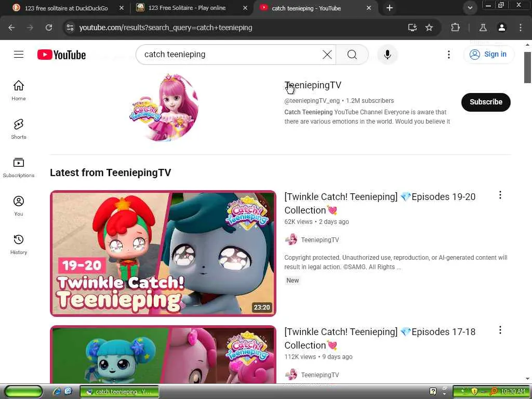Open the TeeniepingTV channel title link

[x=313, y=85]
